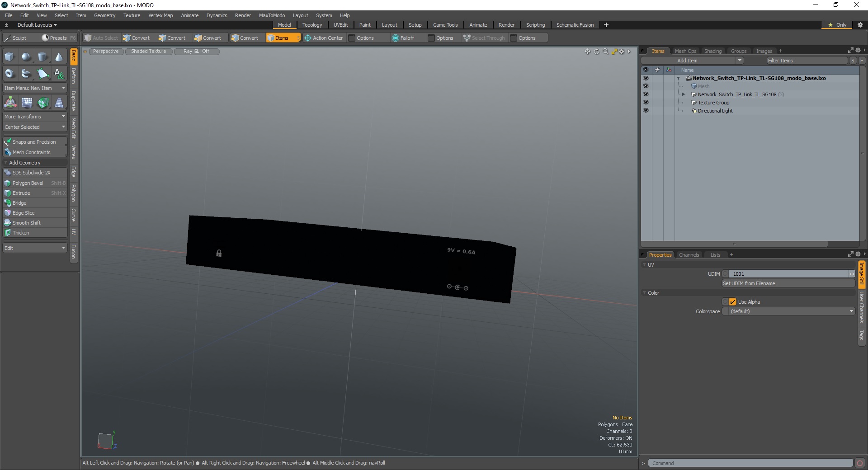
Task: Toggle visibility of the Mesh item
Action: coord(646,86)
